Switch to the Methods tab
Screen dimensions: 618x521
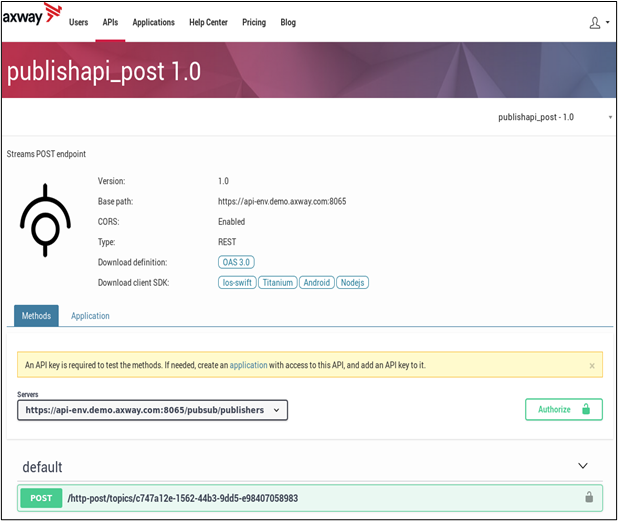[x=36, y=316]
